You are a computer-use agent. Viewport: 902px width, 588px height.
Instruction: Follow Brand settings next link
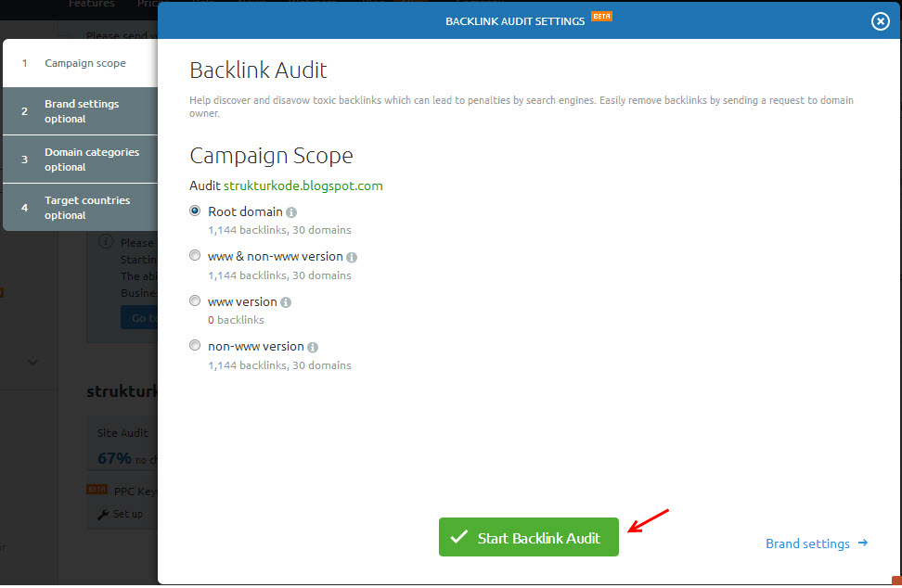[817, 543]
